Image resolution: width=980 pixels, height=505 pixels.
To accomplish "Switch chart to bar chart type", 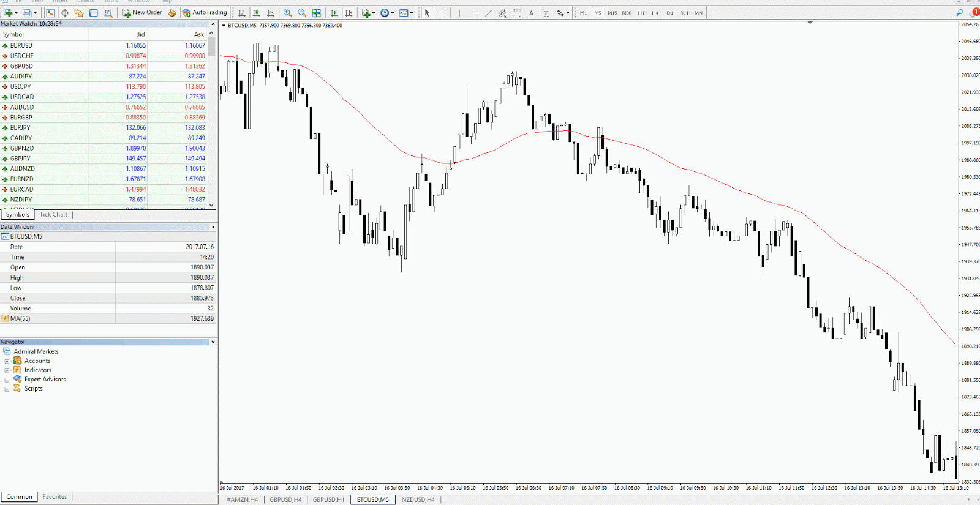I will (242, 12).
